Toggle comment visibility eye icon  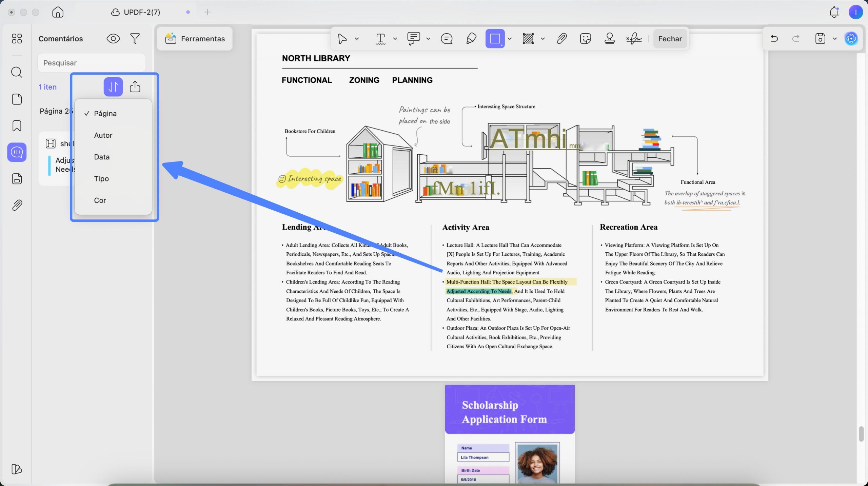tap(113, 39)
